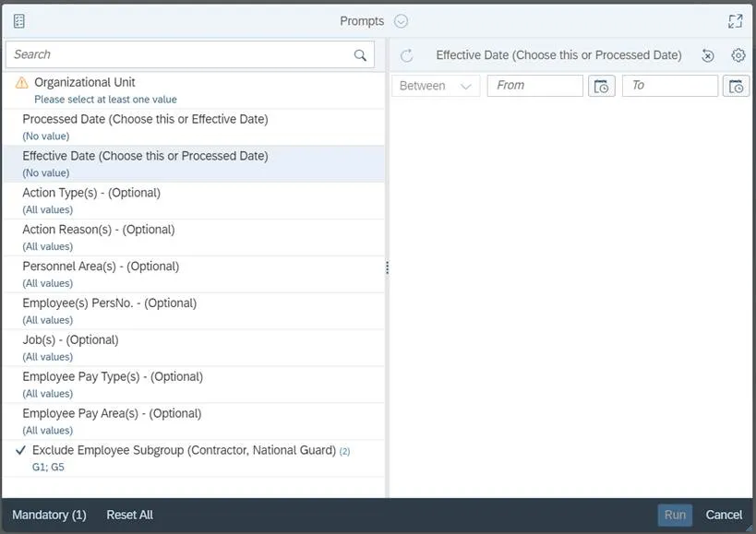The image size is (756, 534).
Task: Click the To date input field
Action: (x=669, y=86)
